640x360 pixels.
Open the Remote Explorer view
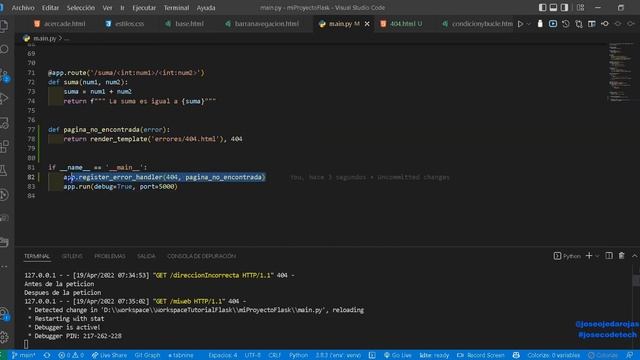coord(4,122)
